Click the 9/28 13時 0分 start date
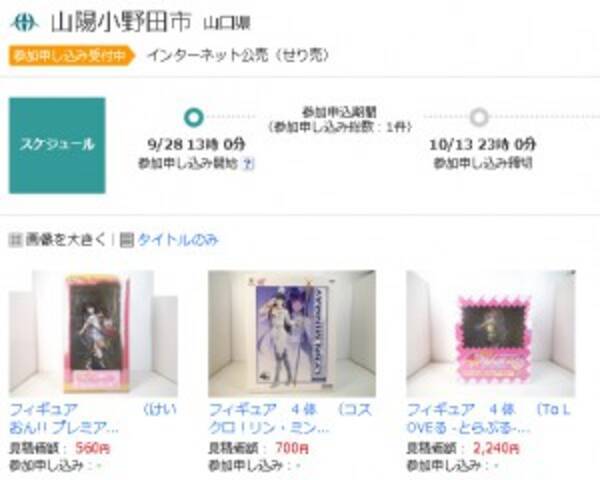The height and width of the screenshot is (480, 600). (196, 144)
